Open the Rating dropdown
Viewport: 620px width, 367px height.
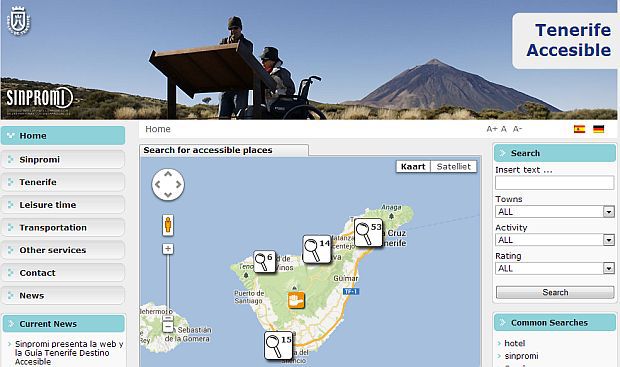(x=555, y=269)
